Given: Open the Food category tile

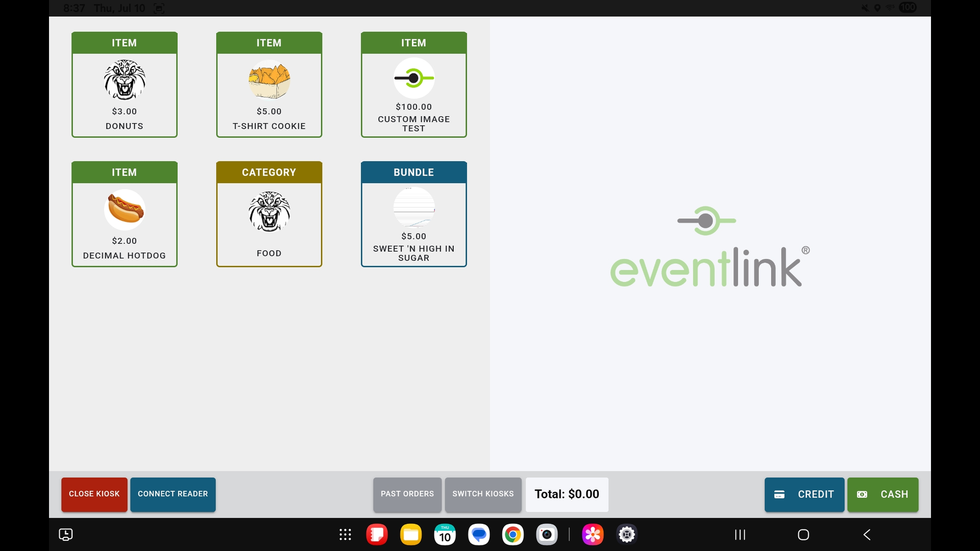Looking at the screenshot, I should (269, 214).
